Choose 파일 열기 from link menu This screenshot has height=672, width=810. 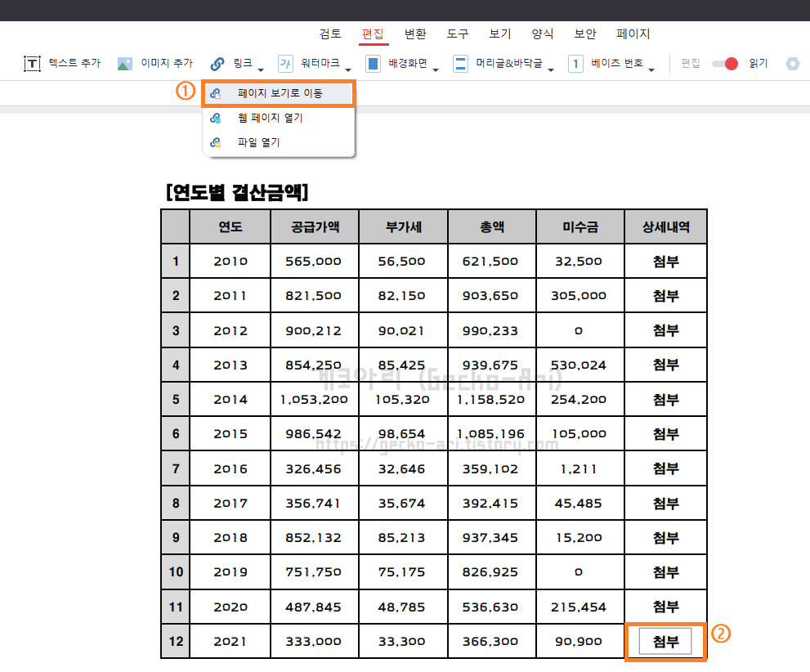[x=279, y=142]
